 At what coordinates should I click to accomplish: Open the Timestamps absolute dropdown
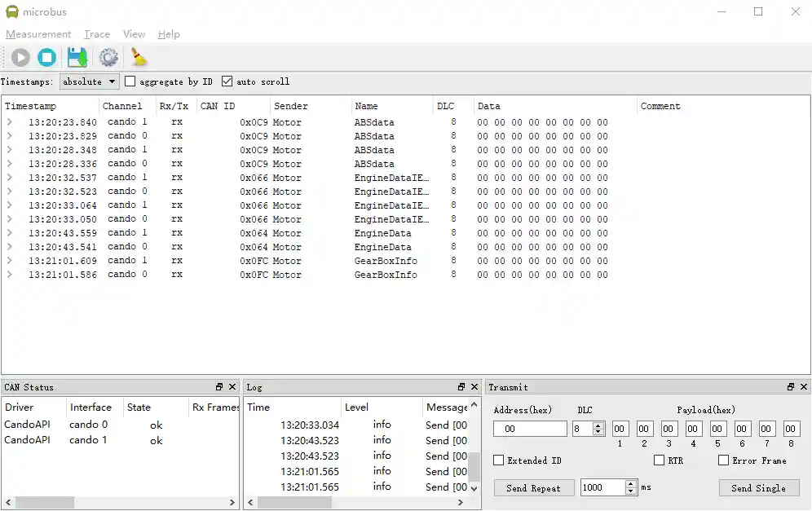90,81
